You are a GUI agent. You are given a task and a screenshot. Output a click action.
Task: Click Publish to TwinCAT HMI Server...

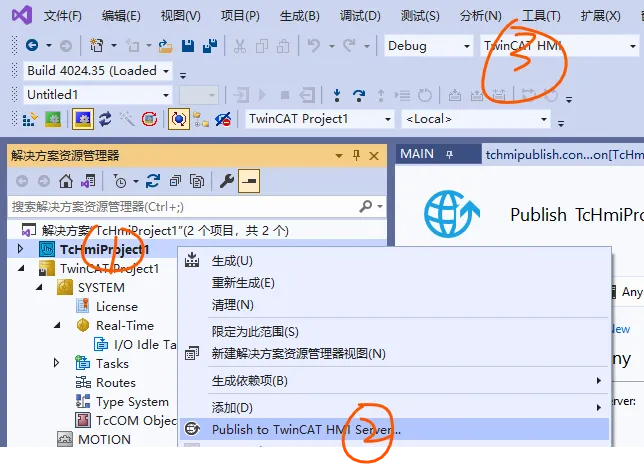[394, 429]
